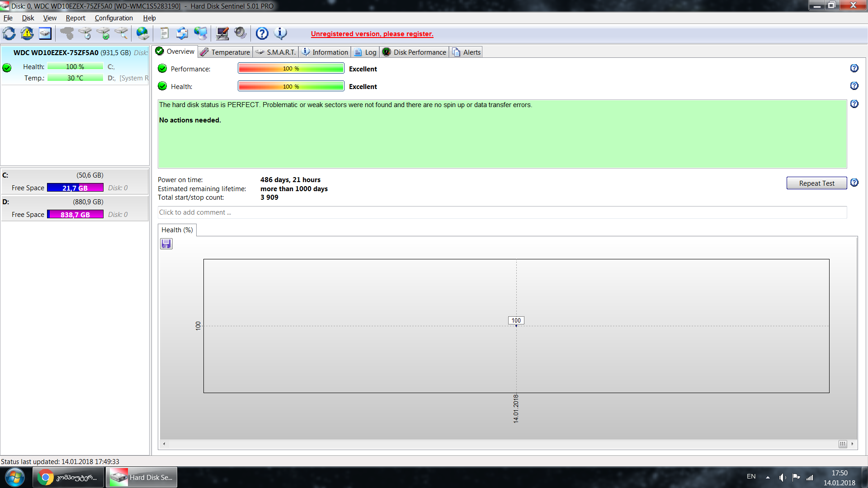Open the Configuration menu
Screen dimensions: 868x488
(x=113, y=18)
